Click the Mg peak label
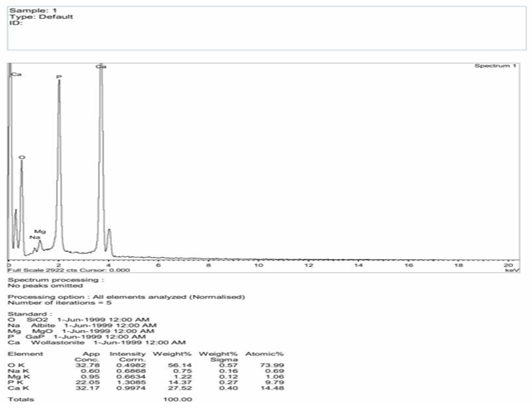532x408 pixels. tap(40, 232)
